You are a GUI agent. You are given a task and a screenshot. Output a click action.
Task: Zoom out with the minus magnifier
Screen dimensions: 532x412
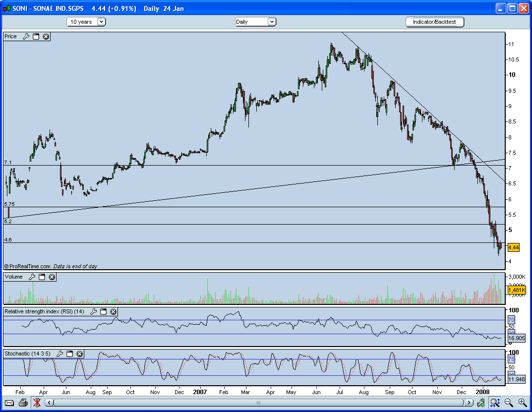509,403
